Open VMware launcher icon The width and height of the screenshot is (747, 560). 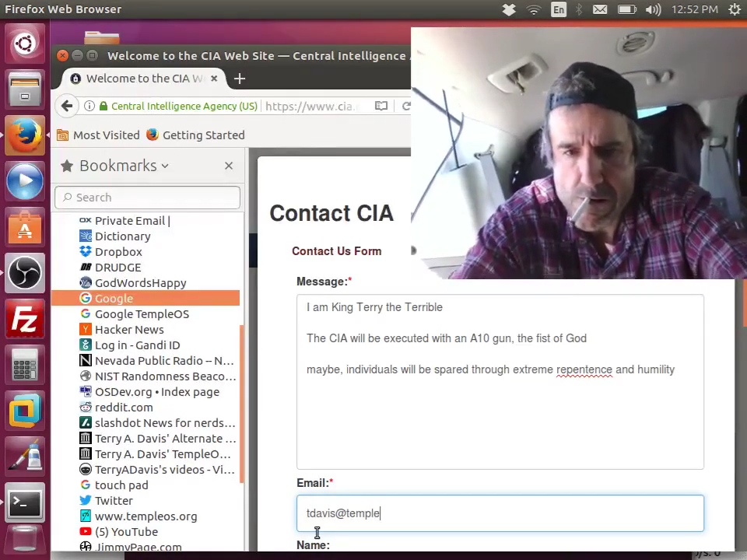[x=25, y=411]
